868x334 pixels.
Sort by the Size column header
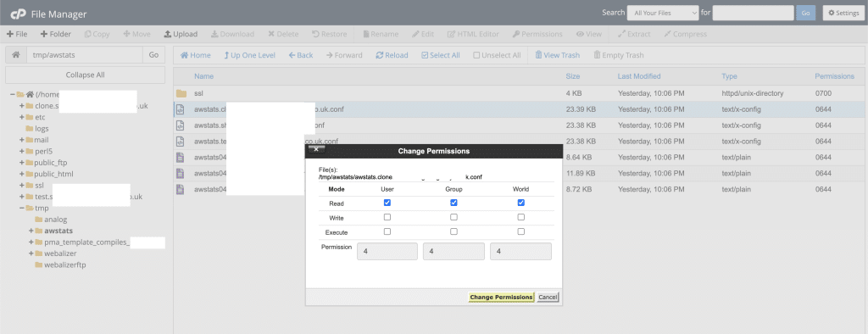click(572, 76)
